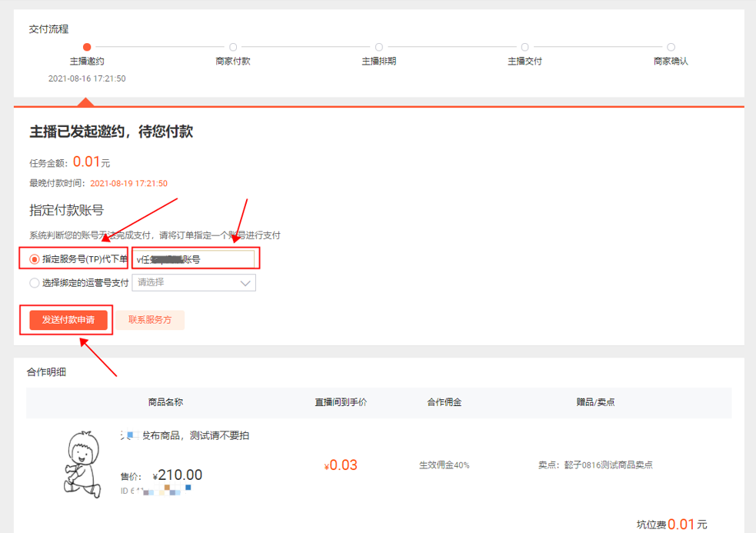Click the 联系服务方 button
The height and width of the screenshot is (533, 756).
(x=150, y=320)
